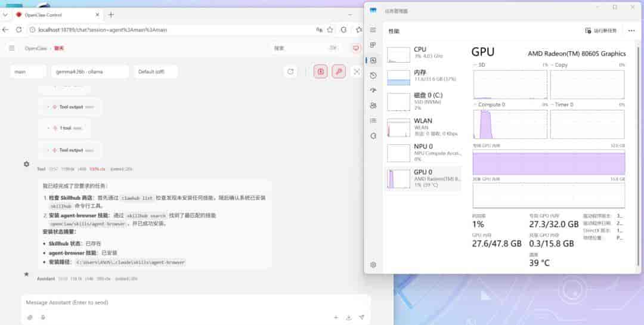Click the Task Manager vertical scrollbar
The height and width of the screenshot is (325, 644).
(x=638, y=156)
